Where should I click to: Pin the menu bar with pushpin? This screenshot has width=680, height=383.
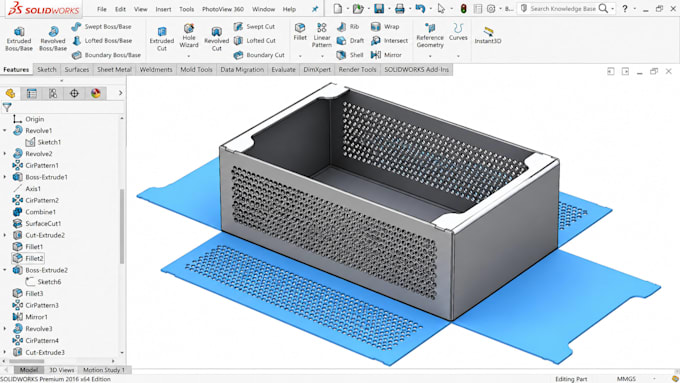tap(315, 9)
